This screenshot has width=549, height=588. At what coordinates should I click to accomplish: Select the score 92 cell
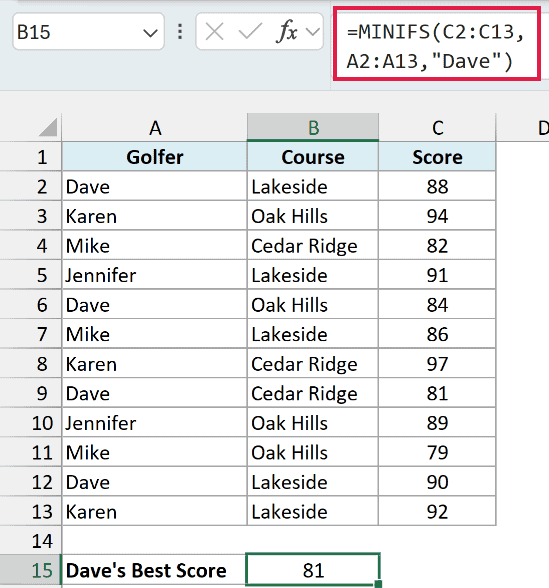coord(437,512)
